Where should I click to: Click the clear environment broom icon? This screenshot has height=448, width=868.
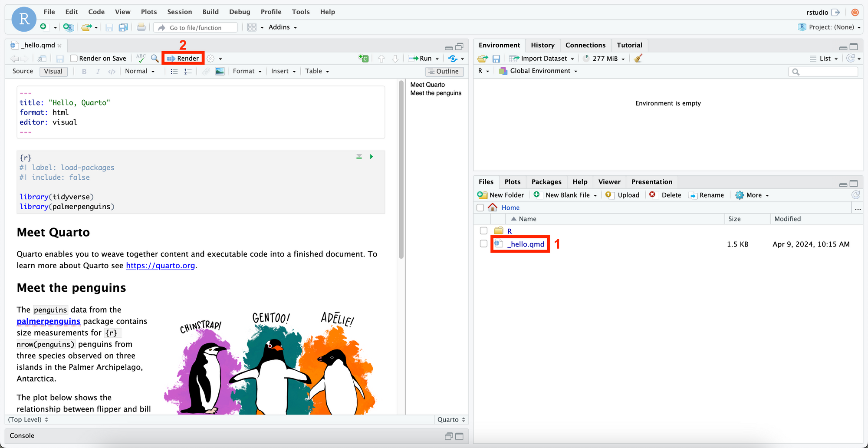(638, 58)
